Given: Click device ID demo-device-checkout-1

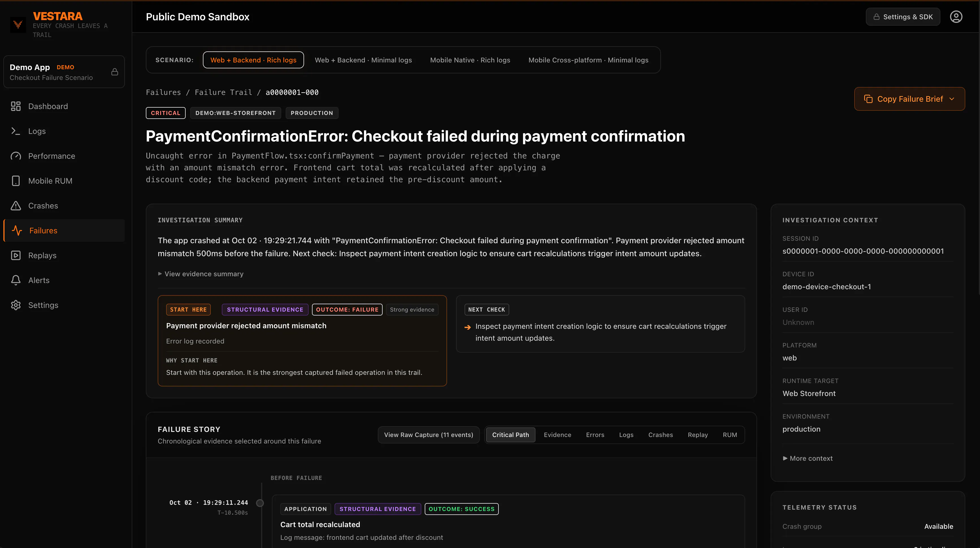Looking at the screenshot, I should pos(826,287).
